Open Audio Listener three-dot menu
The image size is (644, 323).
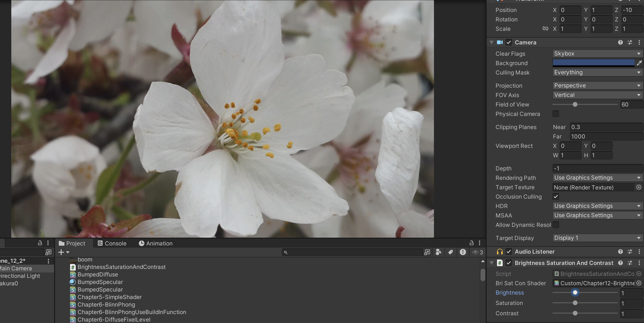[639, 252]
